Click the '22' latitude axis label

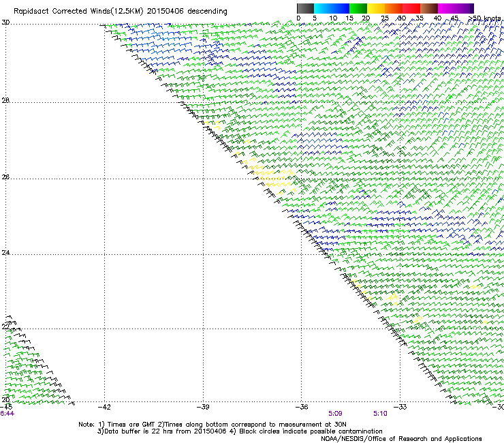pos(5,327)
